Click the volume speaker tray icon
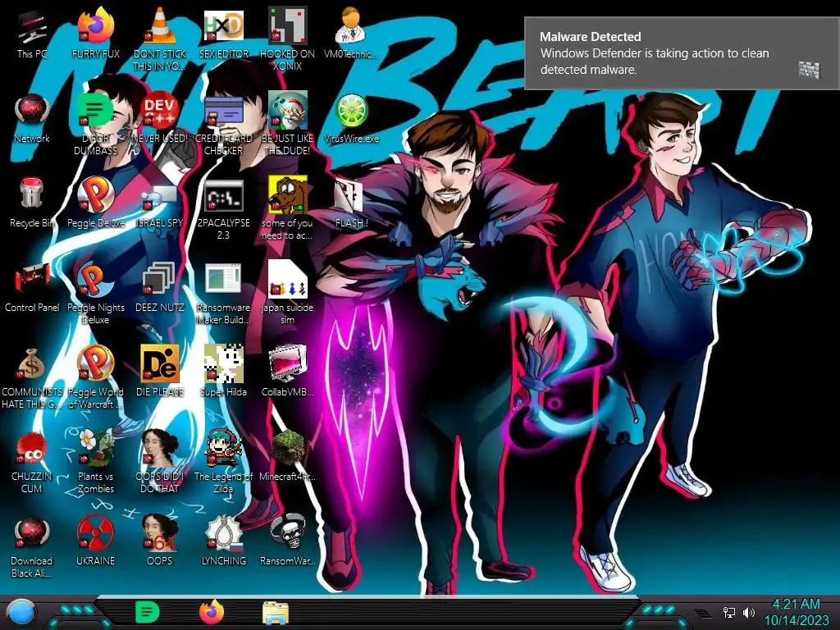Image resolution: width=840 pixels, height=630 pixels. (748, 612)
